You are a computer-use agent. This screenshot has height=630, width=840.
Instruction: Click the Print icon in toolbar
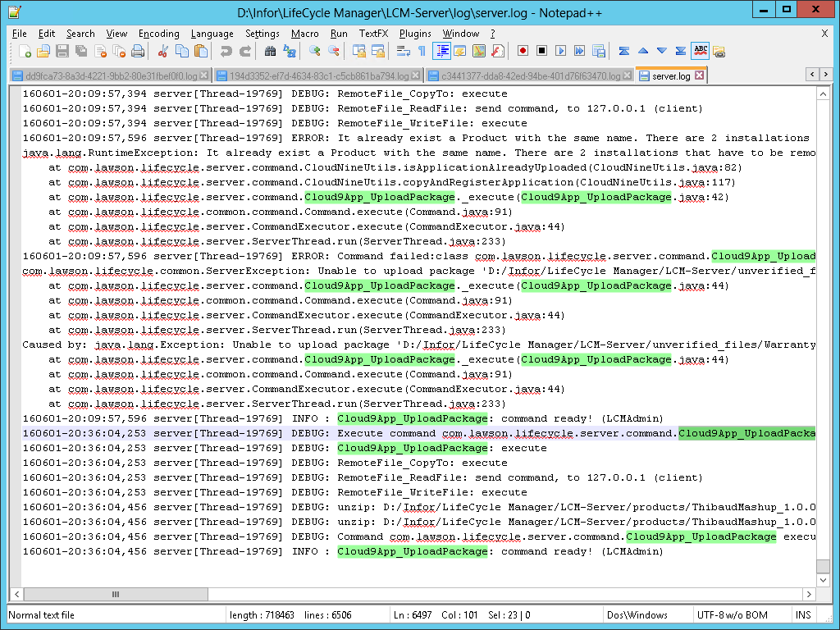[138, 51]
